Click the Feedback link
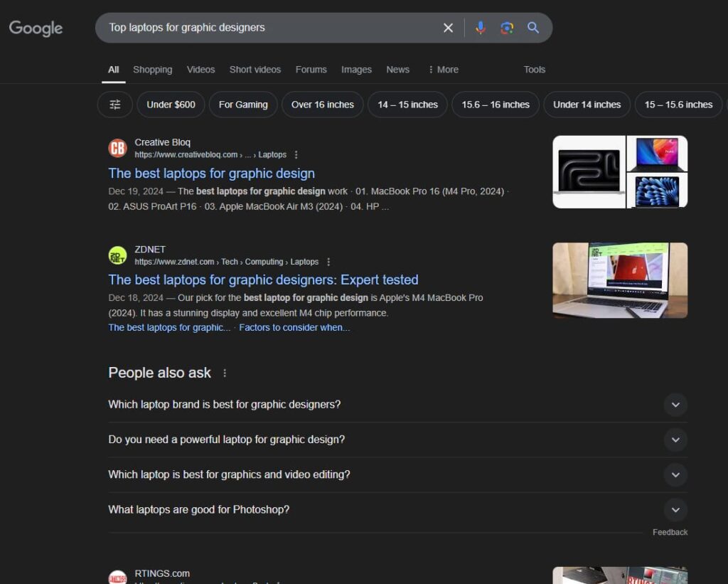 [670, 533]
